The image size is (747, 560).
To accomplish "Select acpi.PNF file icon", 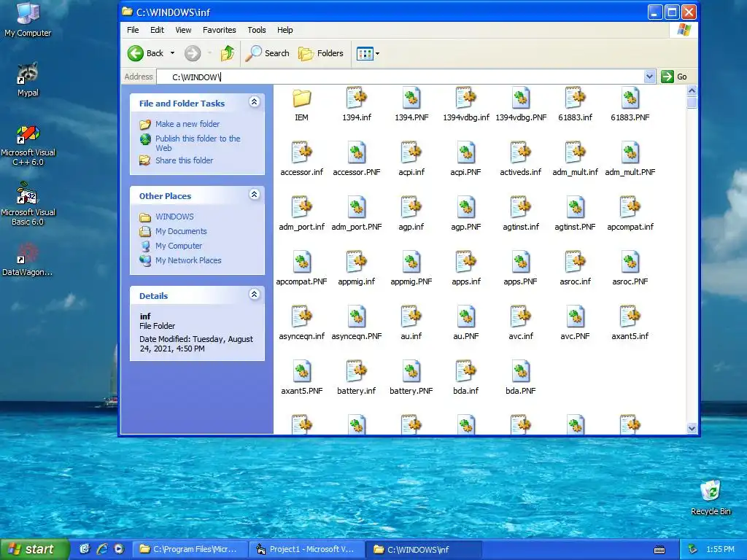I will pos(466,153).
